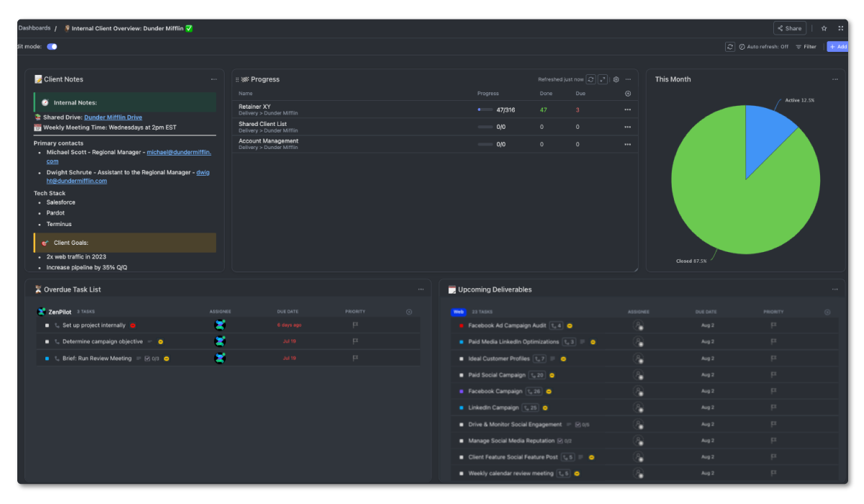Click the Add button
The width and height of the screenshot is (864, 504).
pos(838,46)
